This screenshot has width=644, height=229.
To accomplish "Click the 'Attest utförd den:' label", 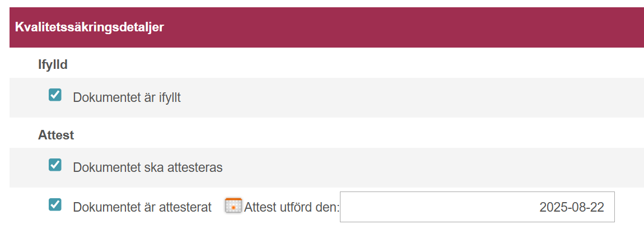I will point(292,207).
